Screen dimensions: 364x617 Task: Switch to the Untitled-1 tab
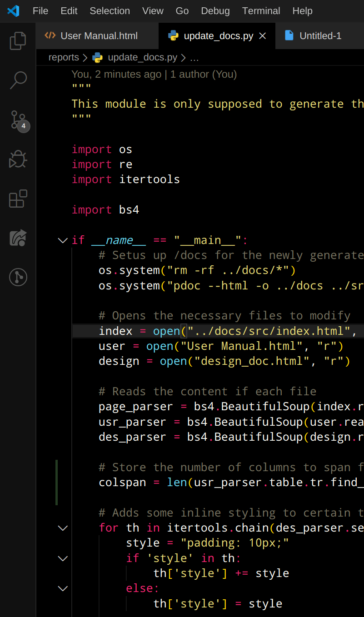[320, 36]
